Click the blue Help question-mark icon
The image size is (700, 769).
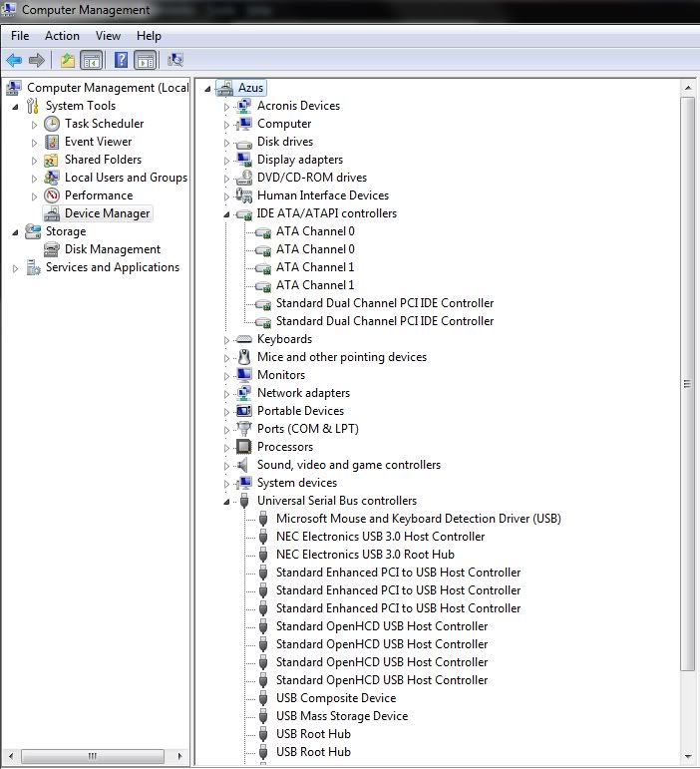pos(121,60)
